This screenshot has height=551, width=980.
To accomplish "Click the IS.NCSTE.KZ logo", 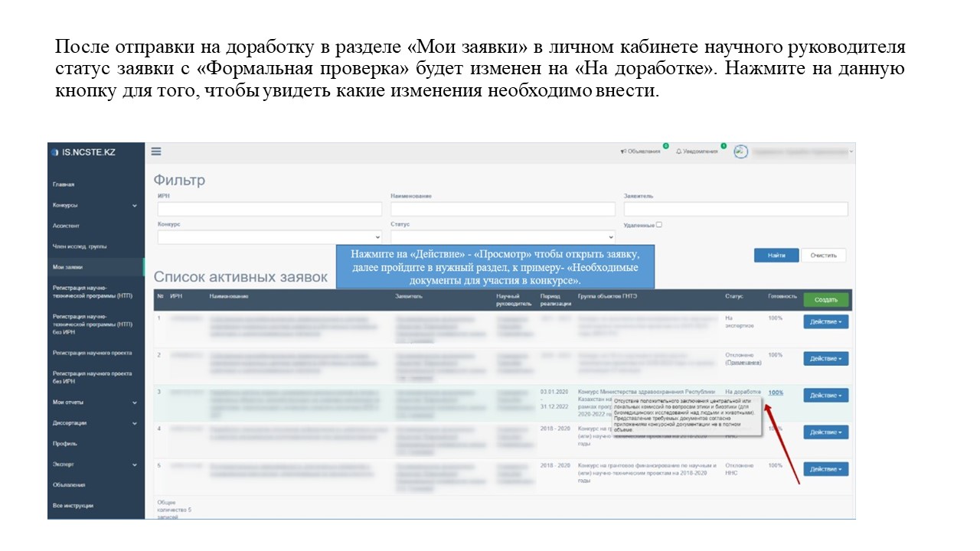I will (83, 152).
